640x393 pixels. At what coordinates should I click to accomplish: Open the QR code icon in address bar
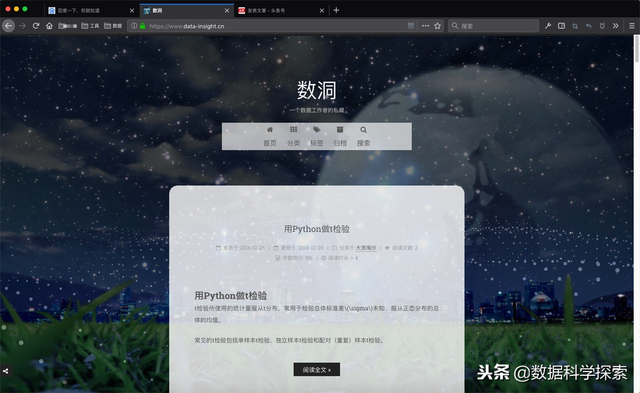(x=411, y=26)
